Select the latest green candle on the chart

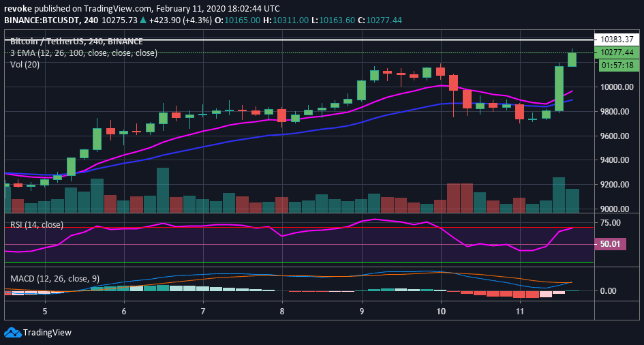(x=572, y=59)
